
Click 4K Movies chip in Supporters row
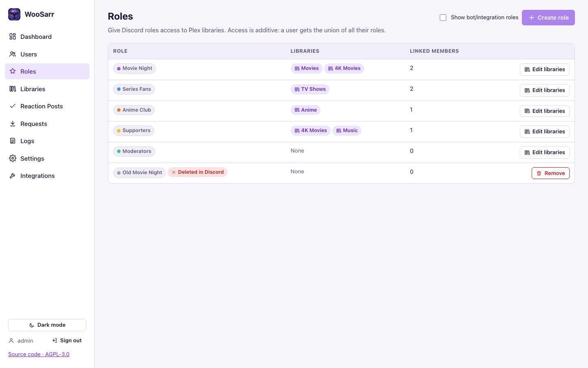click(311, 130)
